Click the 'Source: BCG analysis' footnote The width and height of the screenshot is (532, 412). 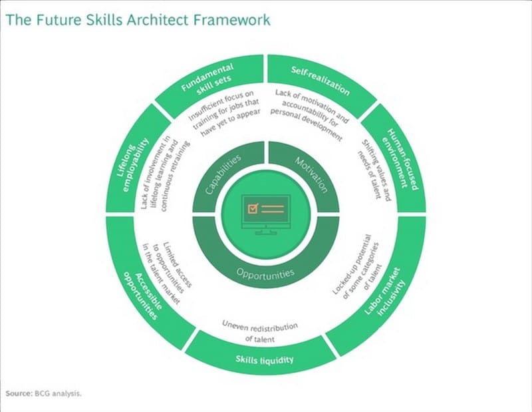[44, 393]
